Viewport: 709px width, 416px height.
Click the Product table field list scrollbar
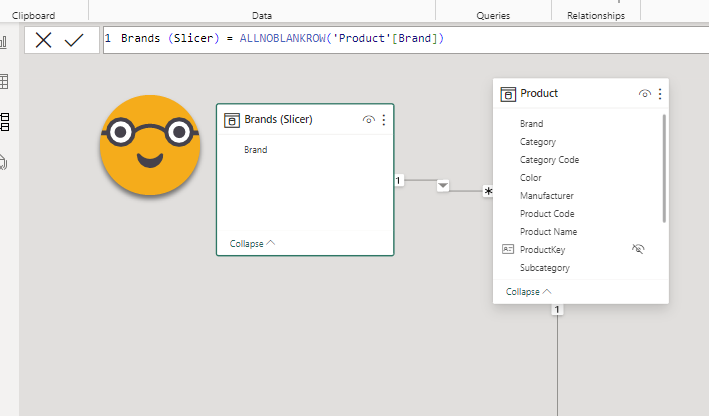tap(664, 168)
